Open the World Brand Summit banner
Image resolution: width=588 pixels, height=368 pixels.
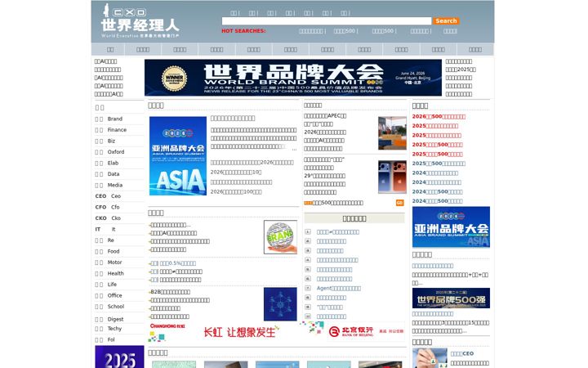click(x=293, y=78)
